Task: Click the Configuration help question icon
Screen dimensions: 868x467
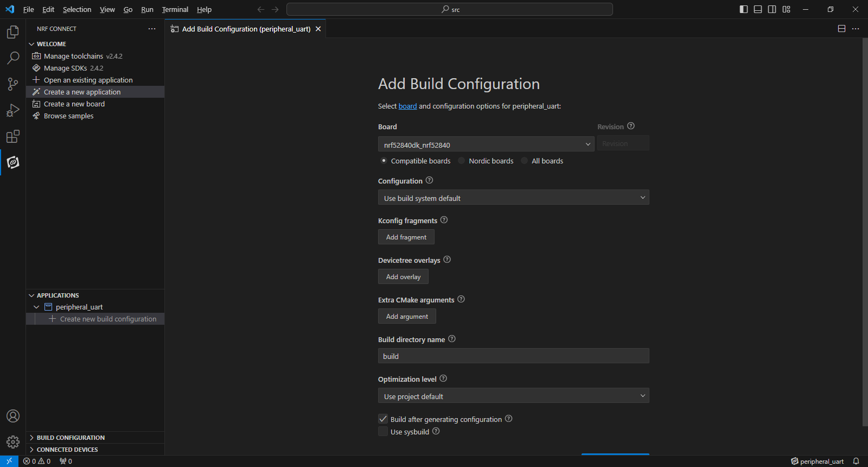Action: point(429,180)
